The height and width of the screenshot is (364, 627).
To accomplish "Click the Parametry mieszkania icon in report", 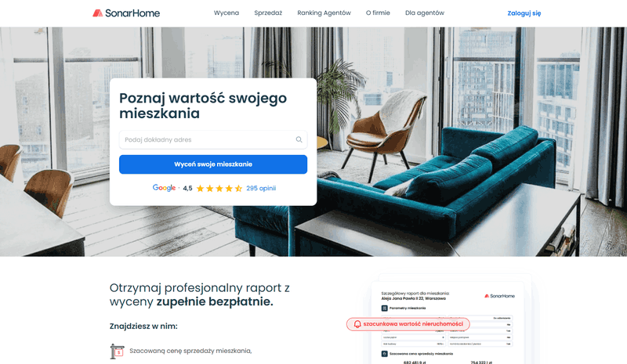I will click(384, 308).
